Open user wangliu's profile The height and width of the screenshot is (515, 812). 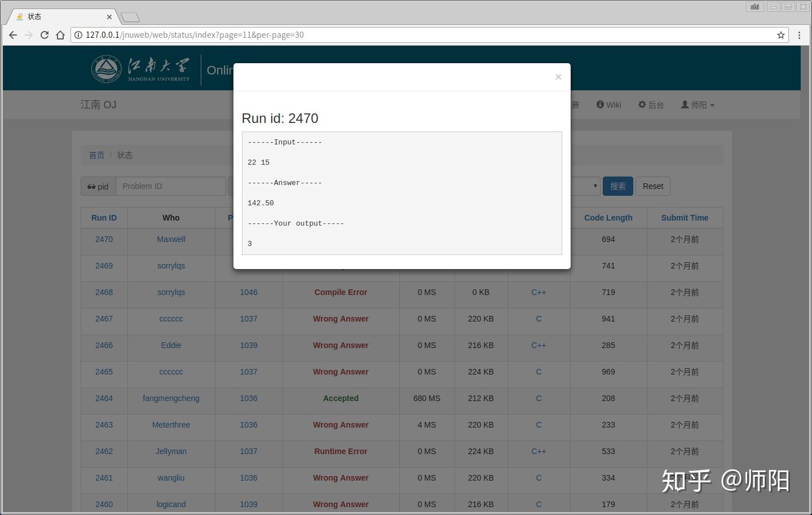(x=171, y=478)
